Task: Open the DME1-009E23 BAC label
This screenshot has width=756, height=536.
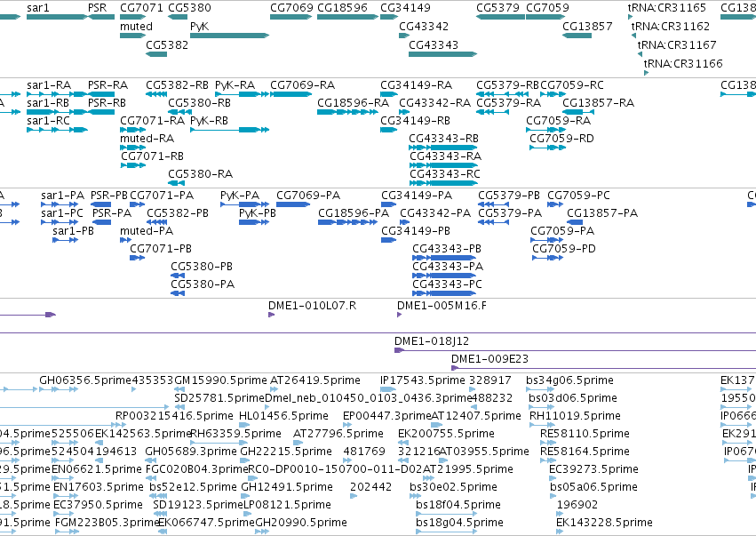Action: point(489,359)
